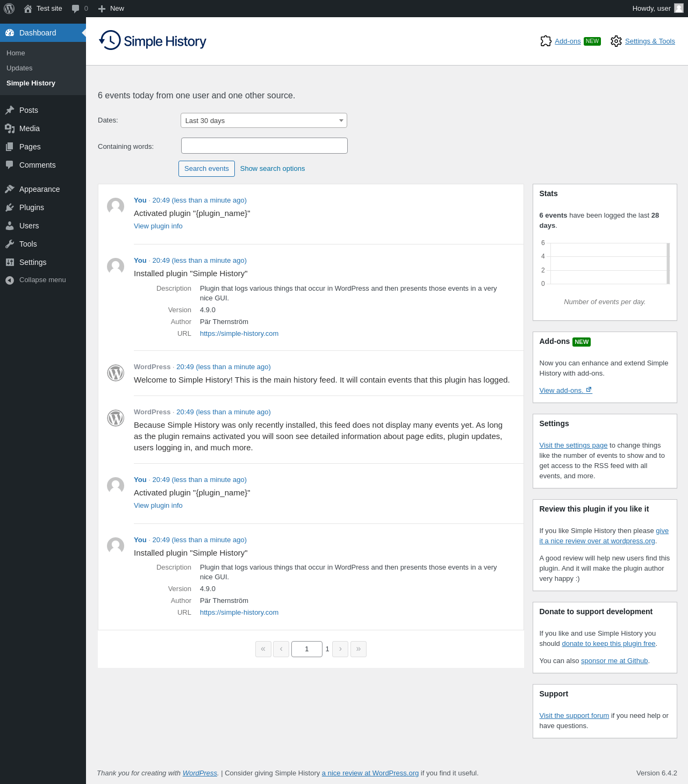Click the Appearance paintbrush icon
Image resolution: width=688 pixels, height=784 pixels.
click(10, 189)
